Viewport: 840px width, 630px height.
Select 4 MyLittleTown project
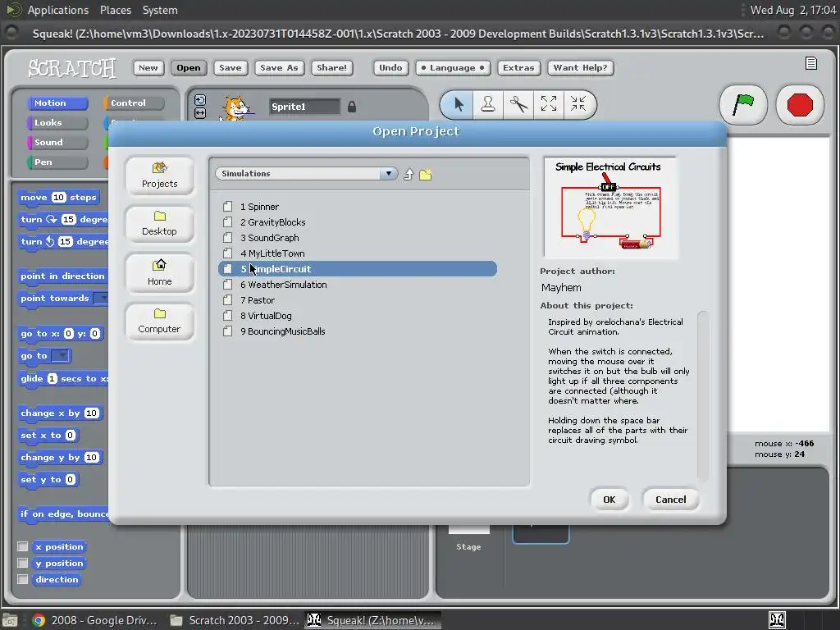click(358, 253)
